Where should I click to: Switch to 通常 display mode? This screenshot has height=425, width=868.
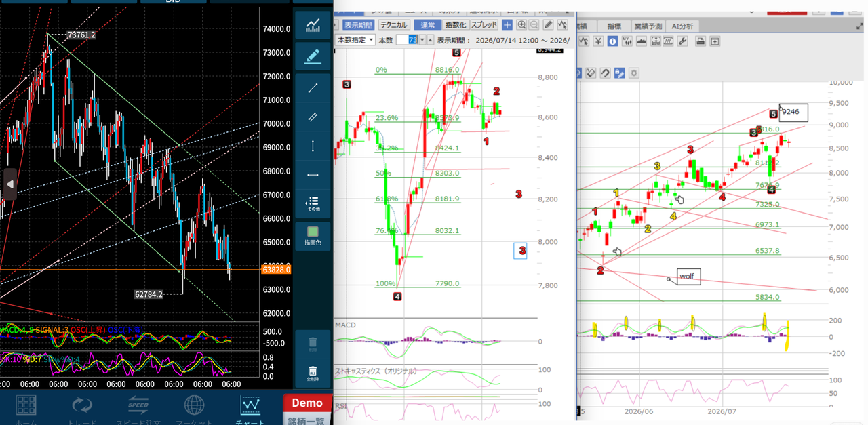point(427,25)
